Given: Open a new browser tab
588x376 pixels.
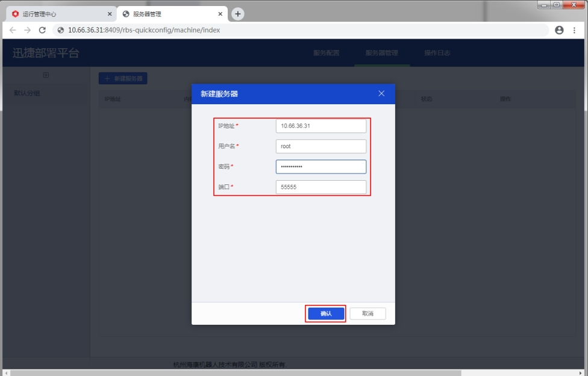Looking at the screenshot, I should (238, 14).
